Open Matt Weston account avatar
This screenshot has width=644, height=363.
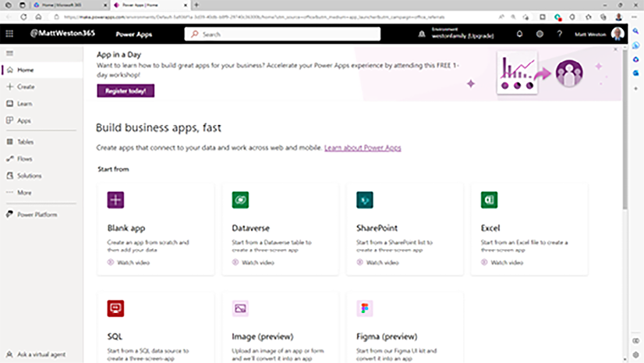click(x=617, y=34)
